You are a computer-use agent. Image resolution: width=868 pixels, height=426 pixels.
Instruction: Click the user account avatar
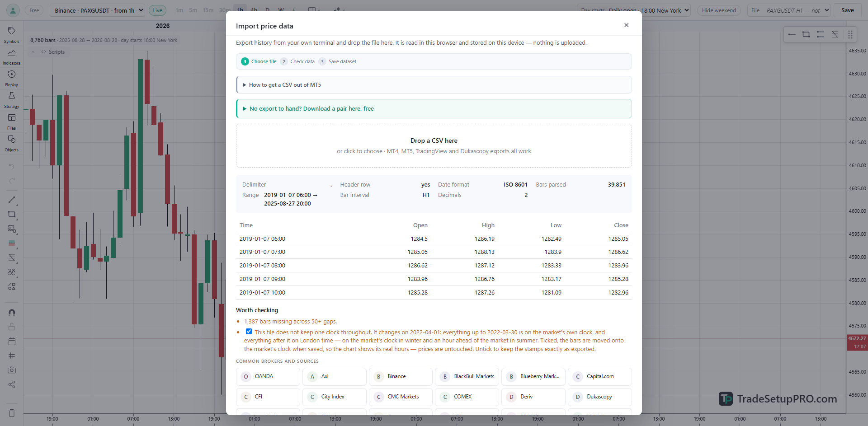pos(13,10)
